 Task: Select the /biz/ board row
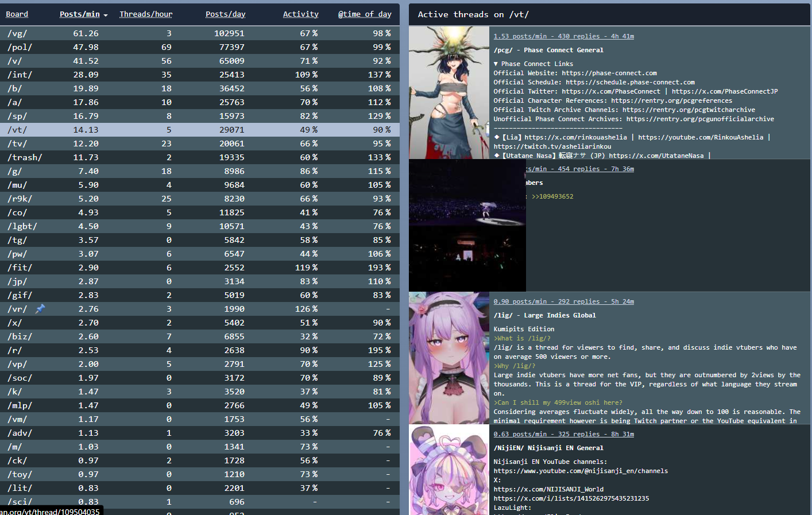(x=200, y=336)
